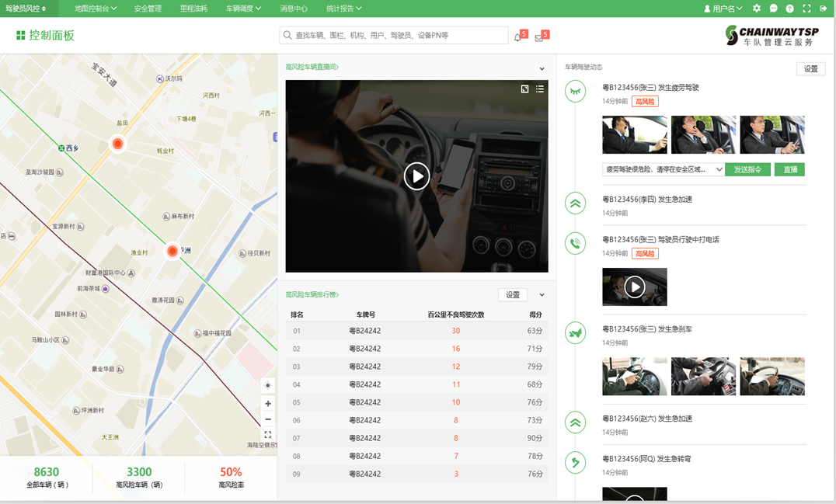836x504 pixels.
Task: Open the chat bubble icon in top bar
Action: (x=773, y=9)
